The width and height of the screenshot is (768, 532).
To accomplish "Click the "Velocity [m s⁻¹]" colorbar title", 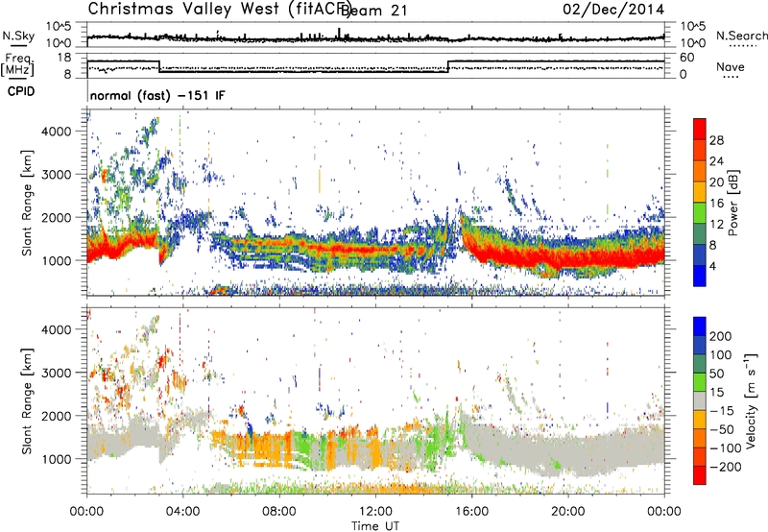I will point(751,400).
